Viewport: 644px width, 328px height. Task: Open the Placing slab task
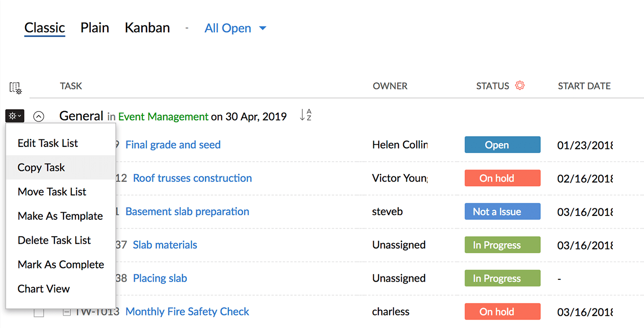(160, 278)
